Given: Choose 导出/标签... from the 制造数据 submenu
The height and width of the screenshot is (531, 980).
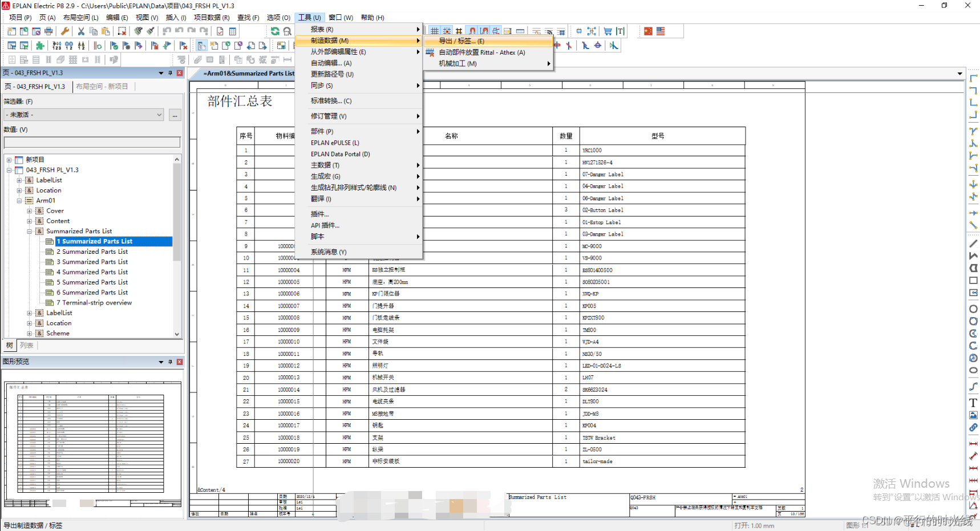Looking at the screenshot, I should point(463,40).
